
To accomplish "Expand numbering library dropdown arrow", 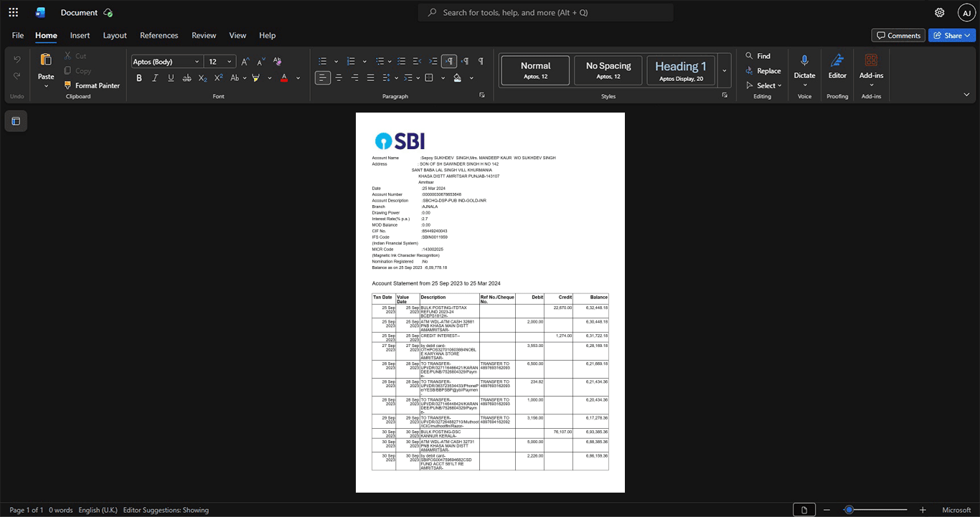I will [364, 62].
